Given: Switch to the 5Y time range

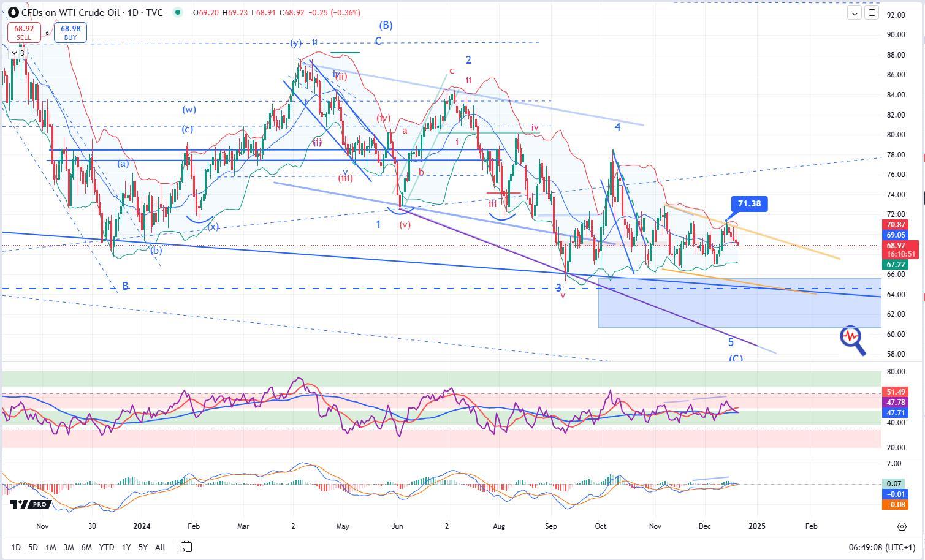Looking at the screenshot, I should 143,547.
